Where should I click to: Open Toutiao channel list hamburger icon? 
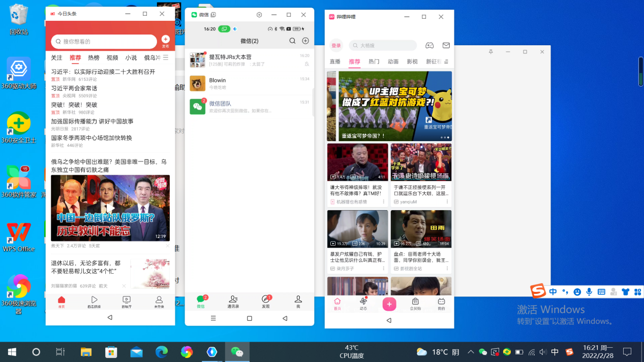tap(166, 58)
